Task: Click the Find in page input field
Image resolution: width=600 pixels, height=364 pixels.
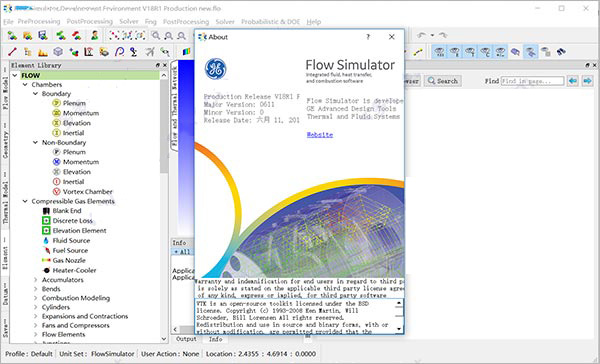Action: click(532, 81)
